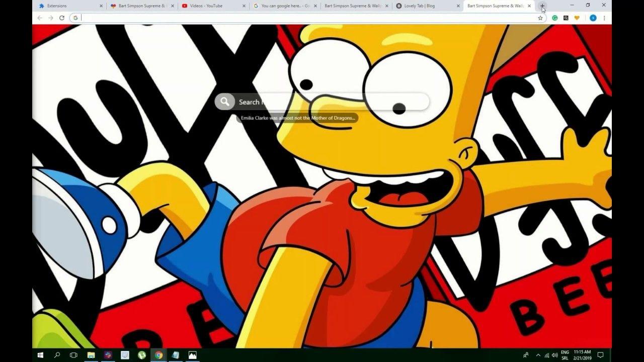Click the search magnifier in the Search bar
The height and width of the screenshot is (362, 644).
(224, 102)
